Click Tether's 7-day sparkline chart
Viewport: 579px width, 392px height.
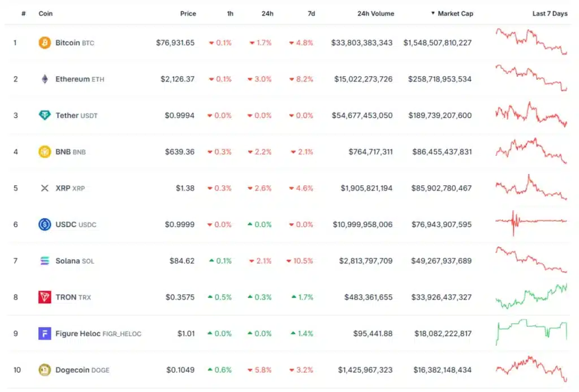532,114
